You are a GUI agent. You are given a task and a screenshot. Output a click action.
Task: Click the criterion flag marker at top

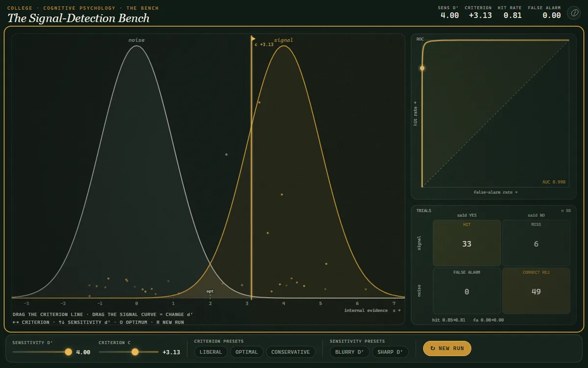[x=253, y=38]
